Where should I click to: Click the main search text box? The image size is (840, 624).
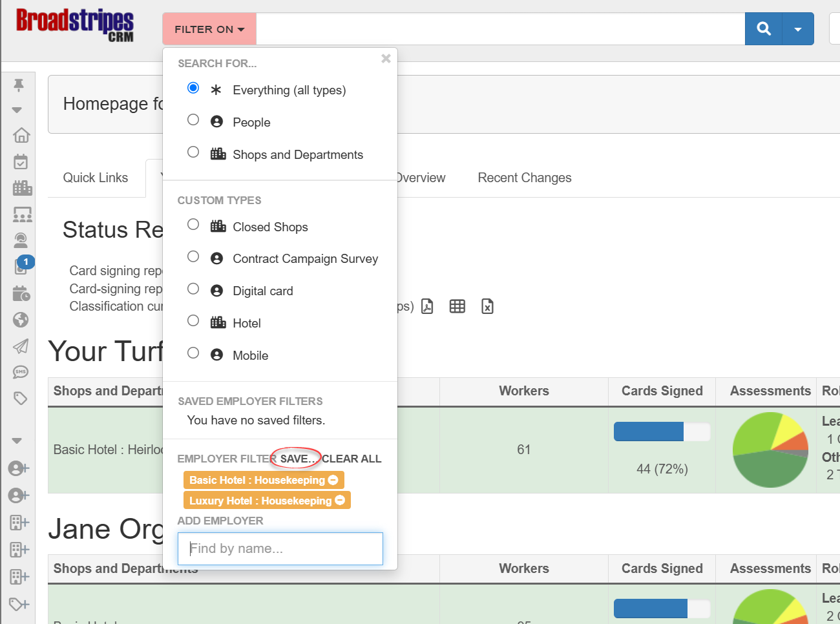[501, 29]
